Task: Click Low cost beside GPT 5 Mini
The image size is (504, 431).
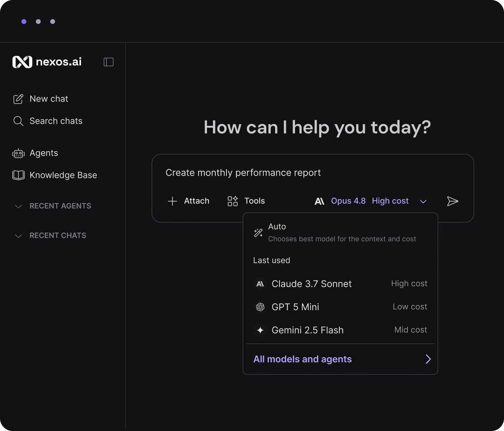Action: click(x=410, y=306)
